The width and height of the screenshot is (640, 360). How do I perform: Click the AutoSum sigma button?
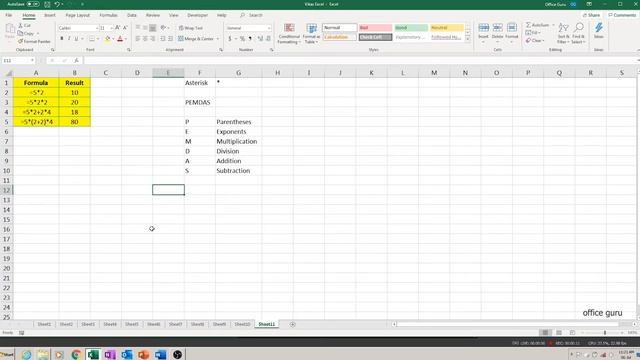tap(537, 25)
